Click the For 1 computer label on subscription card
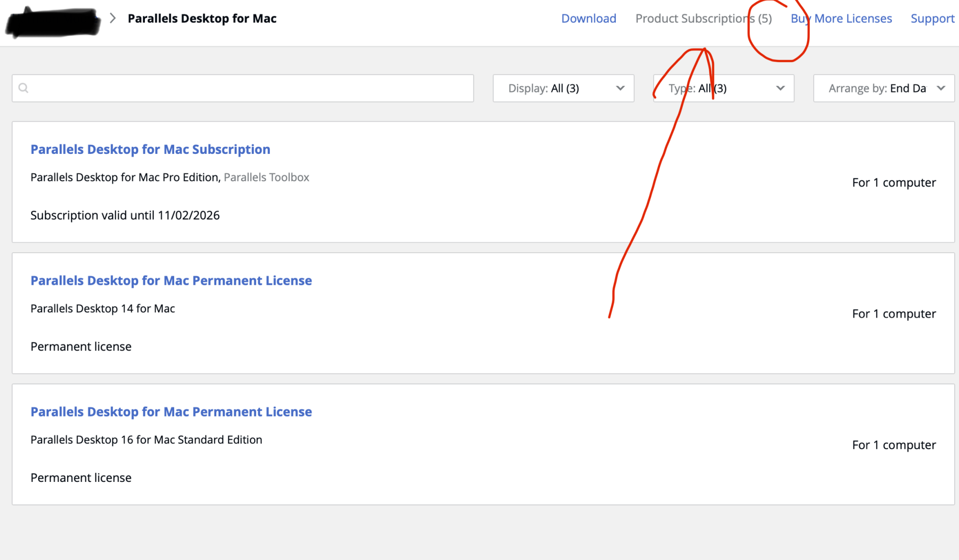The width and height of the screenshot is (959, 560). (894, 182)
